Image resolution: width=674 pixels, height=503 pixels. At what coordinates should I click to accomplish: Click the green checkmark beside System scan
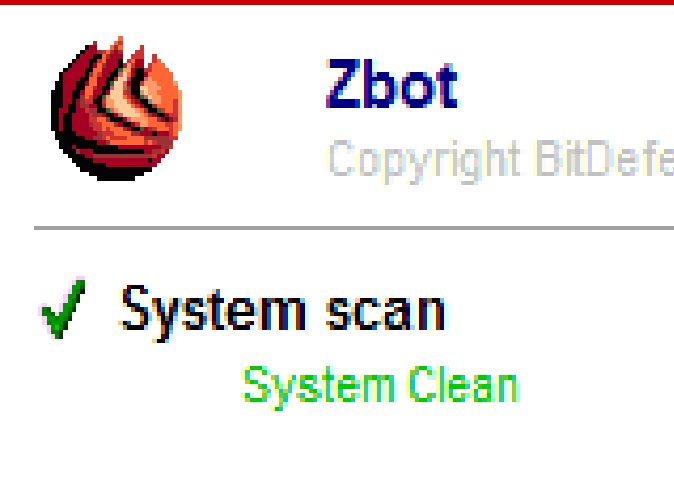63,309
